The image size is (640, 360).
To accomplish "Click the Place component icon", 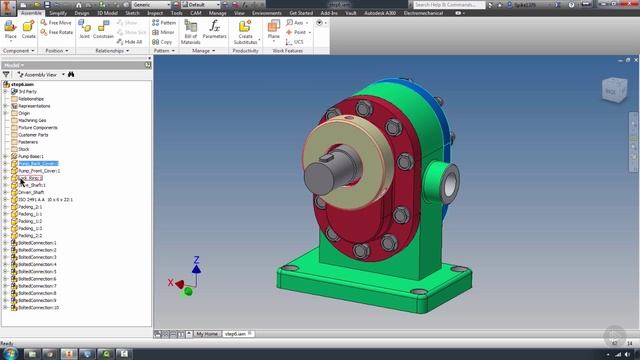I will pyautogui.click(x=10, y=27).
